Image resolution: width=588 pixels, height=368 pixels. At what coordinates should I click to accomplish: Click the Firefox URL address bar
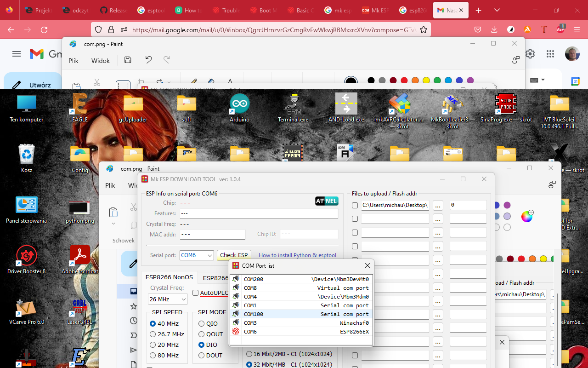coord(274,29)
